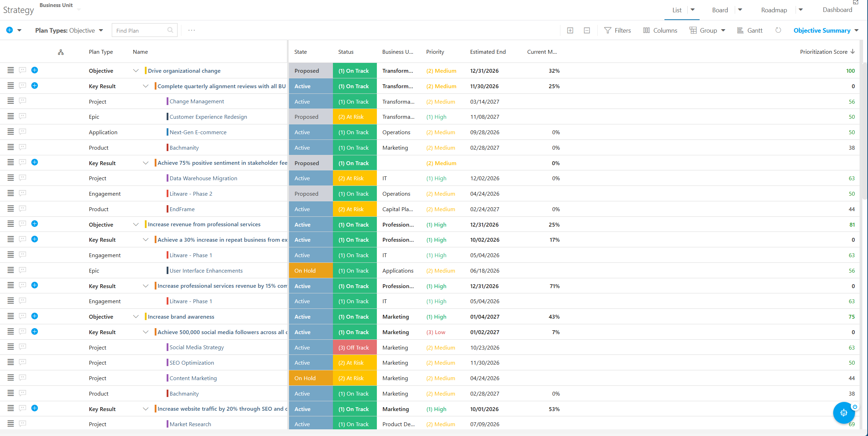The width and height of the screenshot is (868, 436).
Task: Open the chatbot assistant button
Action: click(x=844, y=413)
